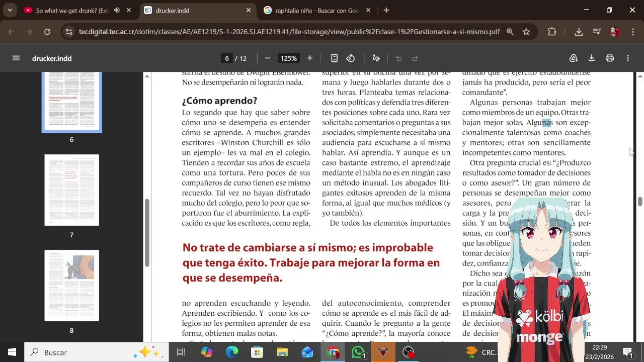The width and height of the screenshot is (644, 362).
Task: Select page 7 thumbnail
Action: [71, 190]
